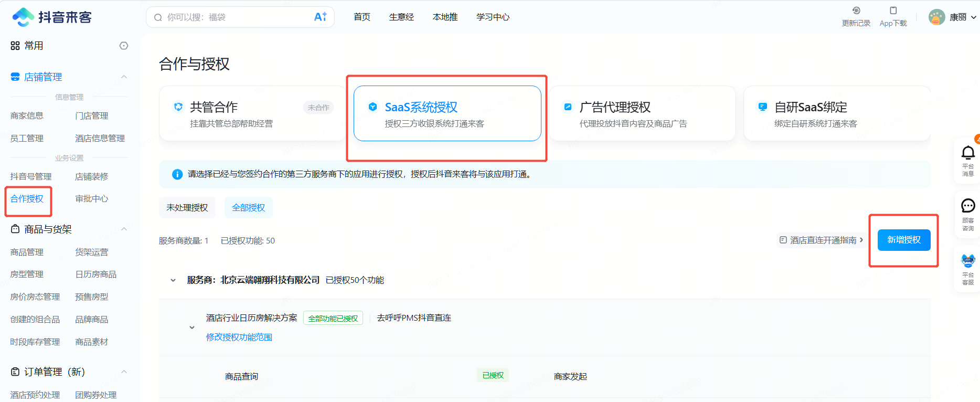Open 货架运营 in the sidebar
Viewport: 980px width, 402px height.
click(x=92, y=252)
